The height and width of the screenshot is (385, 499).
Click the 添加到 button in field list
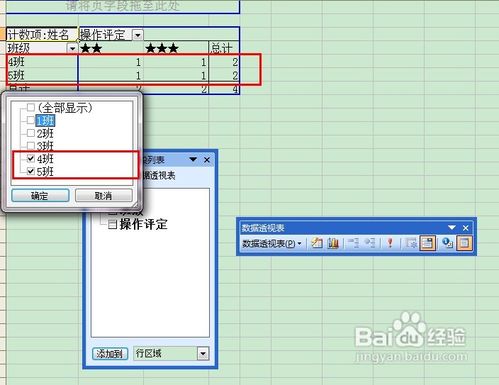pos(110,354)
